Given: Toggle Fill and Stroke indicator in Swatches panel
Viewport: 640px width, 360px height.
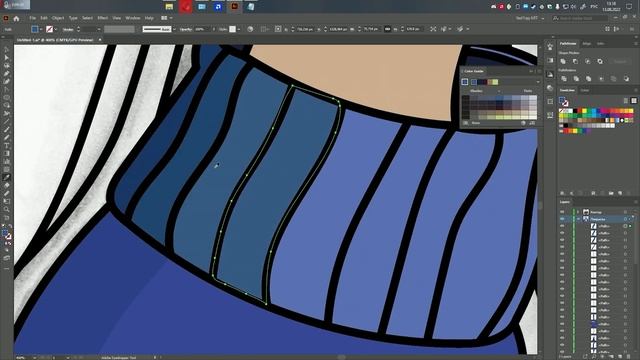Looking at the screenshot, I should click(x=563, y=101).
